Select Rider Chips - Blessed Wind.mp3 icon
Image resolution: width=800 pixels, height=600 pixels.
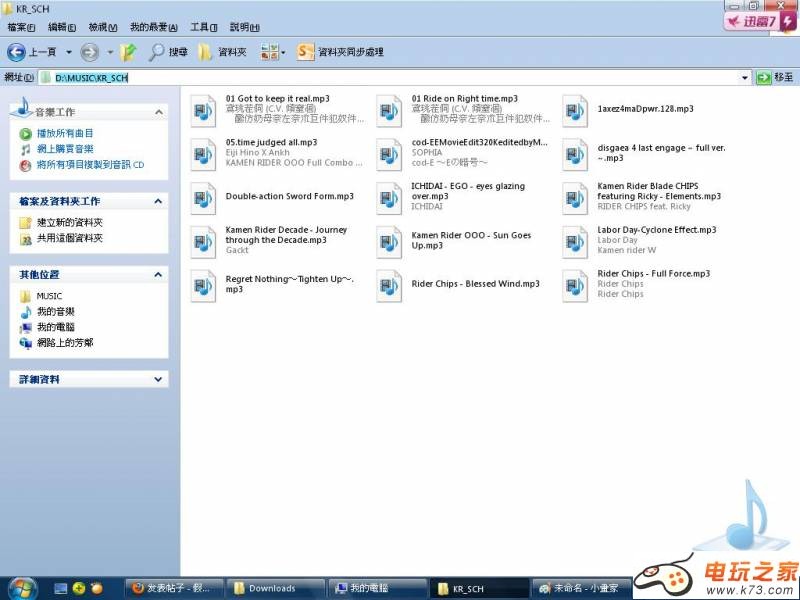coord(389,285)
